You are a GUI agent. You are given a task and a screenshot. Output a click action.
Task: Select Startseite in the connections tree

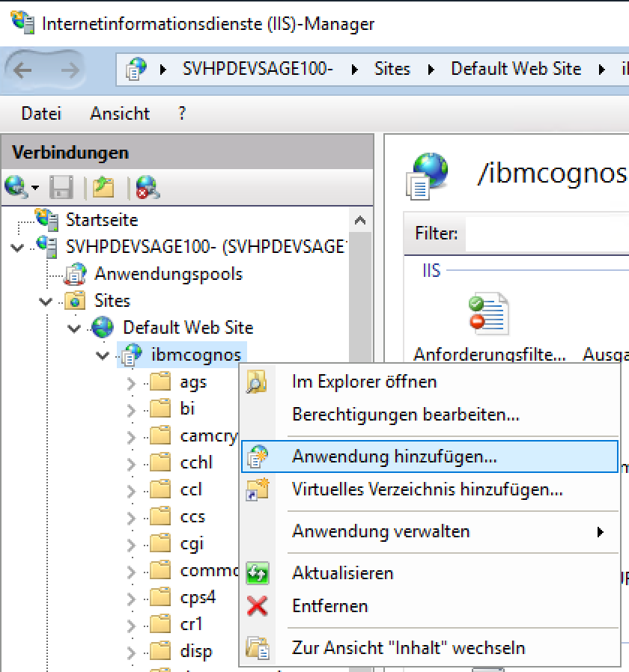pos(101,220)
